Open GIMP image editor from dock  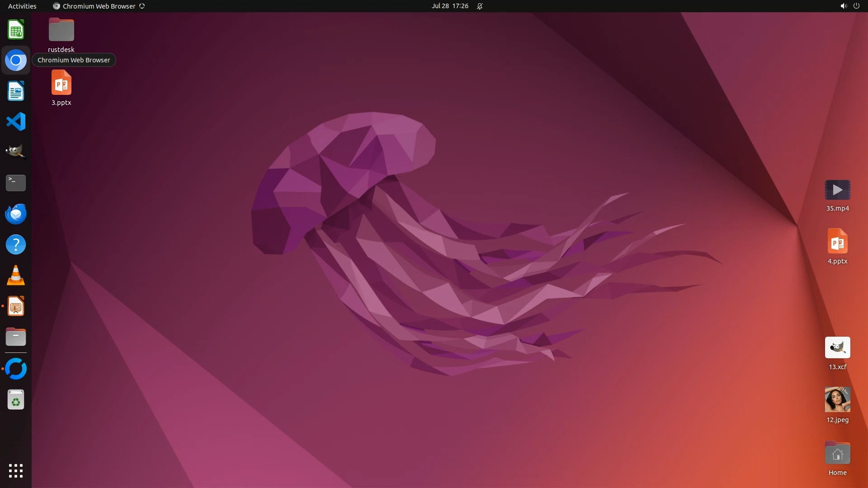16,152
